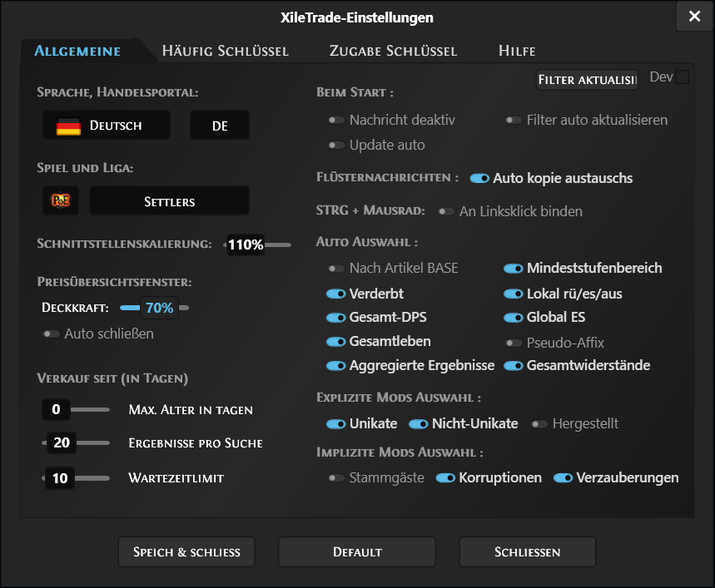Disable the Verderbt toggle
715x588 pixels.
click(336, 294)
